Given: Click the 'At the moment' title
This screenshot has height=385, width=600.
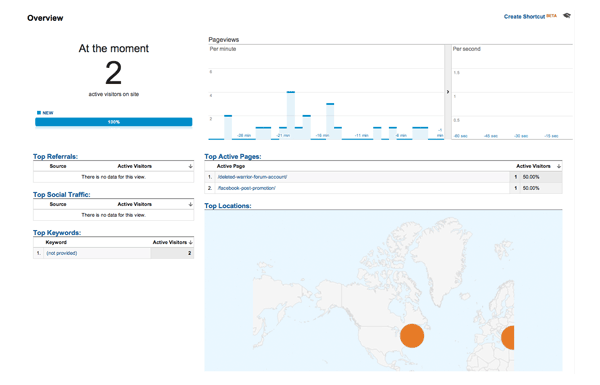Looking at the screenshot, I should (x=114, y=49).
